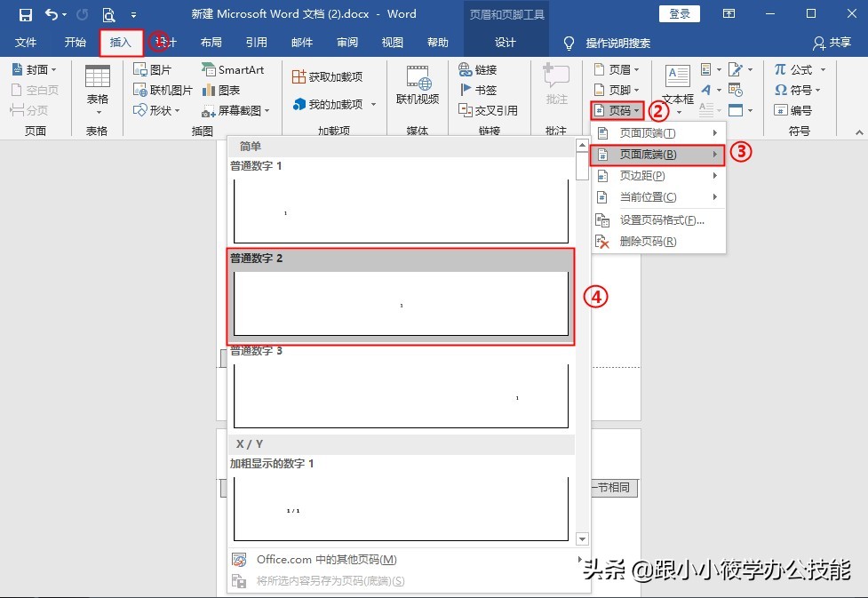The image size is (868, 598).
Task: Click the screenshot (屏幕截图) tool
Action: pyautogui.click(x=235, y=111)
